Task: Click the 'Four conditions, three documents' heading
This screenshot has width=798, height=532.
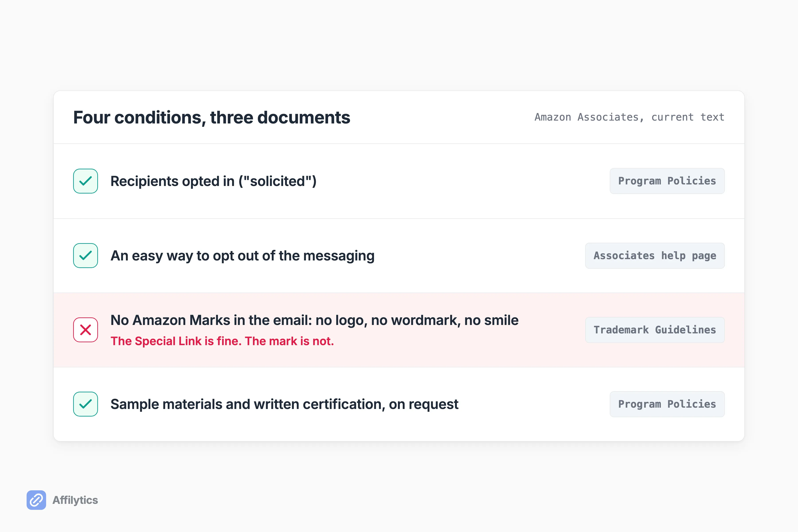Action: point(212,117)
